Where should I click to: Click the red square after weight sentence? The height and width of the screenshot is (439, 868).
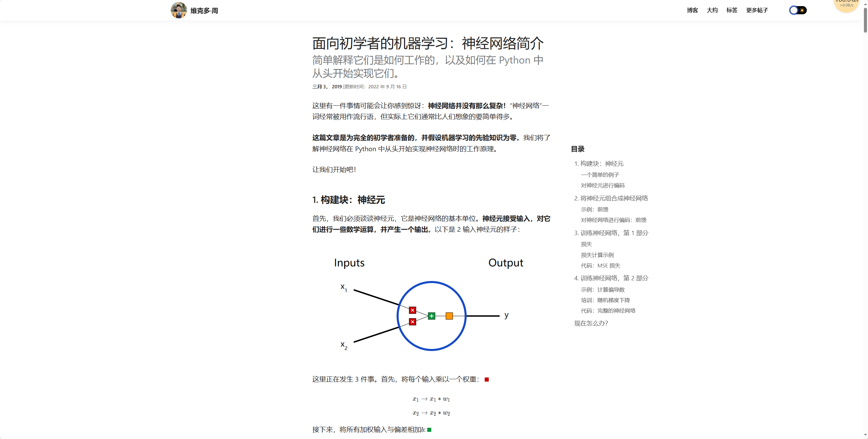pos(487,380)
